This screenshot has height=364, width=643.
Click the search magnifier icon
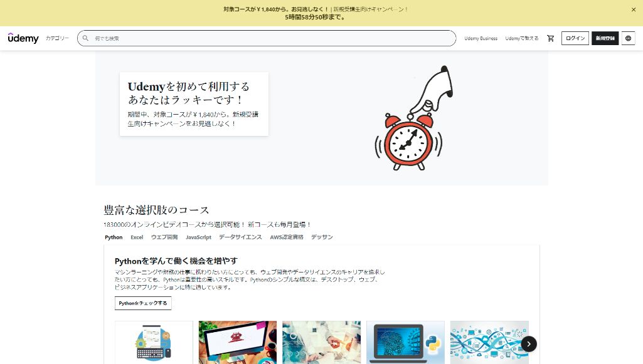pyautogui.click(x=85, y=38)
